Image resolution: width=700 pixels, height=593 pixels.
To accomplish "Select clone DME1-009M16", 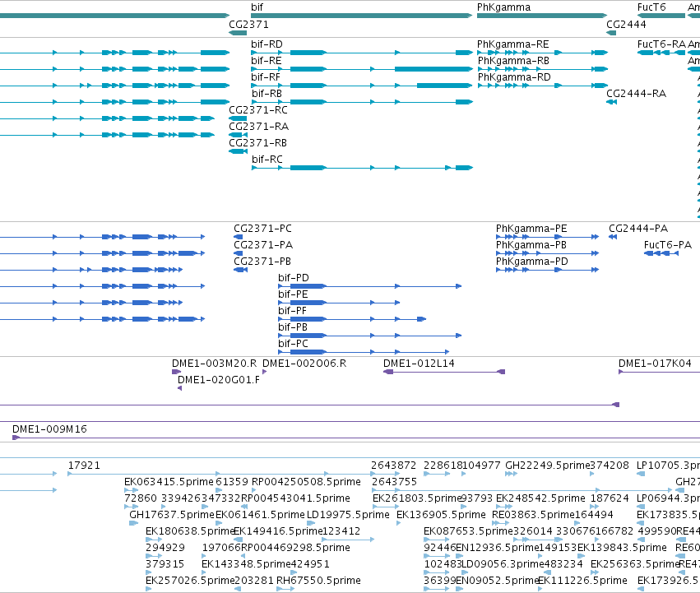I will 49,429.
